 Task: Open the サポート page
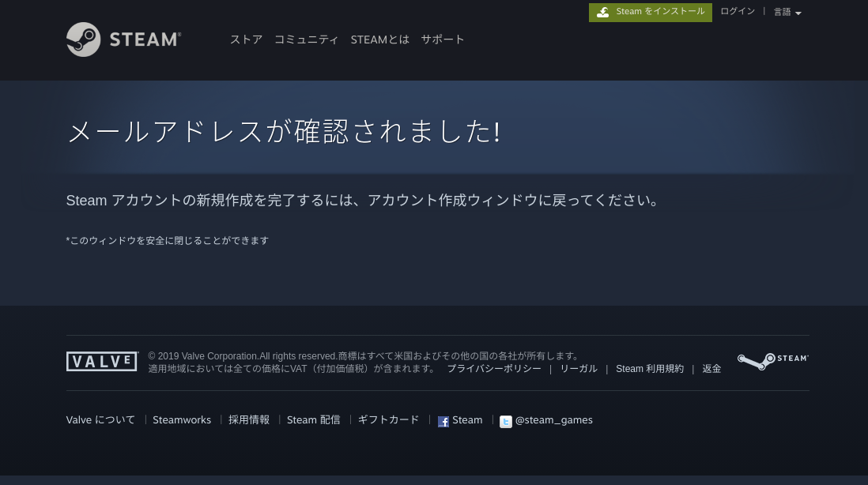[x=443, y=39]
